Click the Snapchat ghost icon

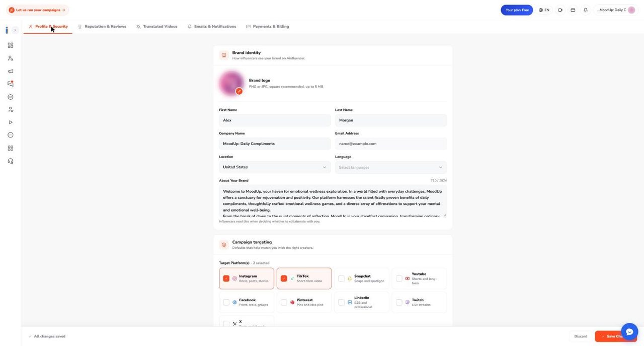click(350, 279)
